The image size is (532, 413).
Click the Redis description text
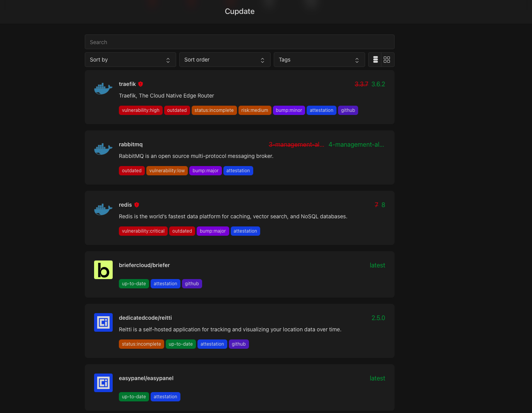(233, 216)
